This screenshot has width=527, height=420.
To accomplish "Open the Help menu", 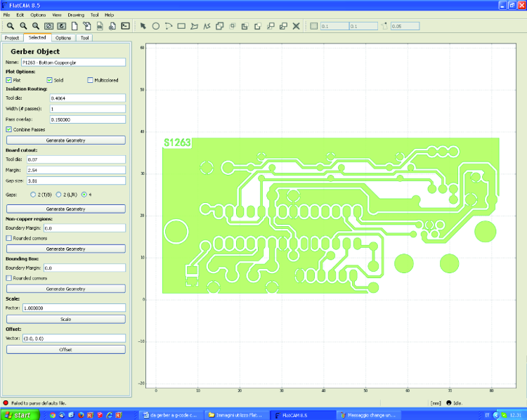I will click(109, 15).
